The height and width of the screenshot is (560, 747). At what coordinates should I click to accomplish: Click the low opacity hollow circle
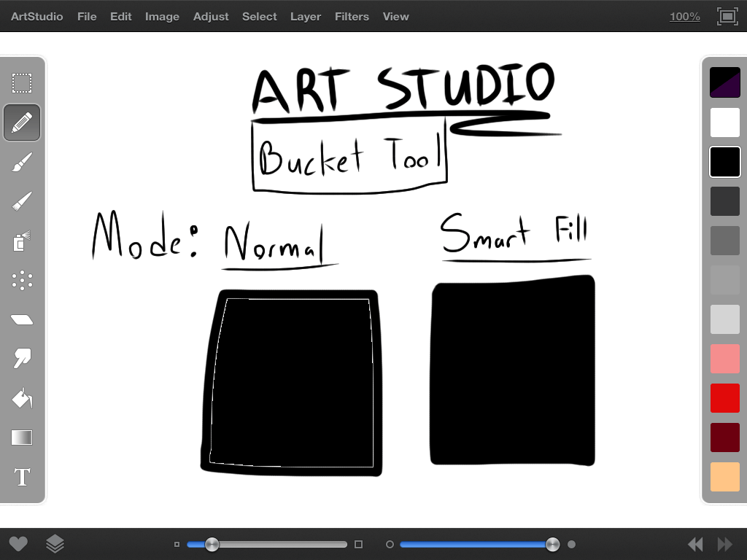pyautogui.click(x=390, y=544)
